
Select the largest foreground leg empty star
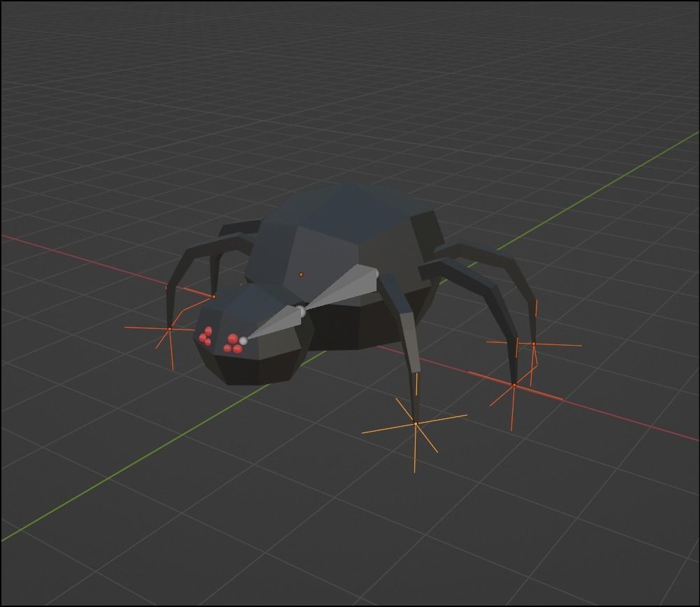[x=415, y=424]
